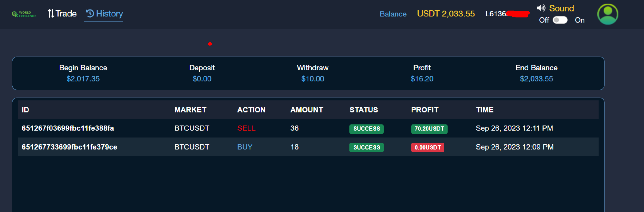
Task: Click the PROFIT column header
Action: 425,110
